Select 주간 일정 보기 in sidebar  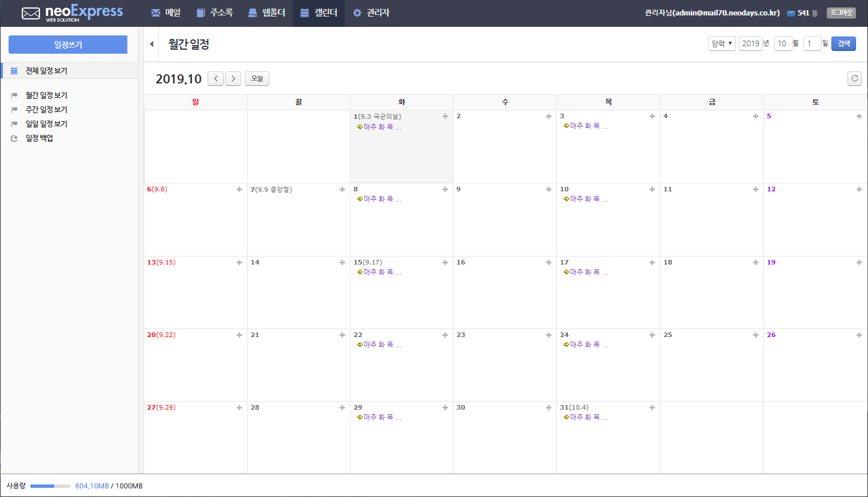pos(46,110)
